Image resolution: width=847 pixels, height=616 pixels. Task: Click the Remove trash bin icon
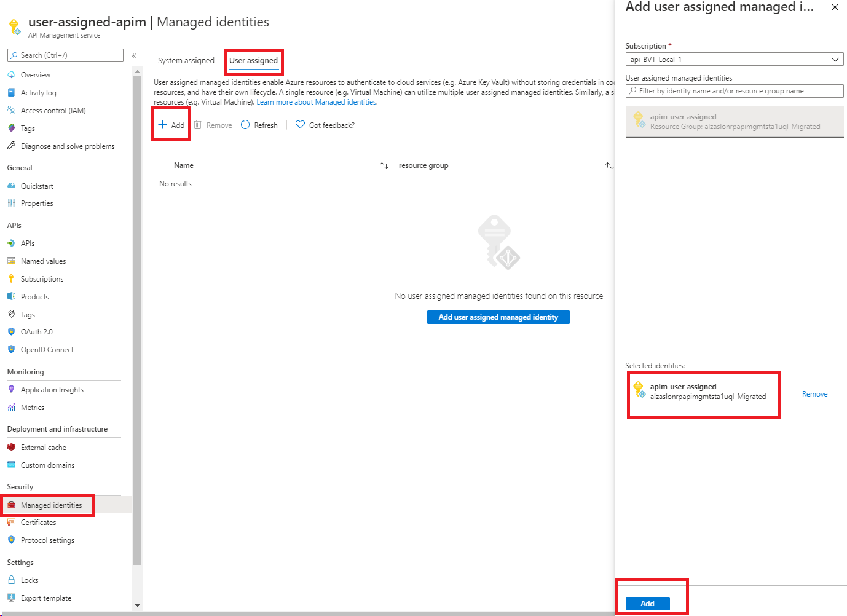tap(198, 125)
